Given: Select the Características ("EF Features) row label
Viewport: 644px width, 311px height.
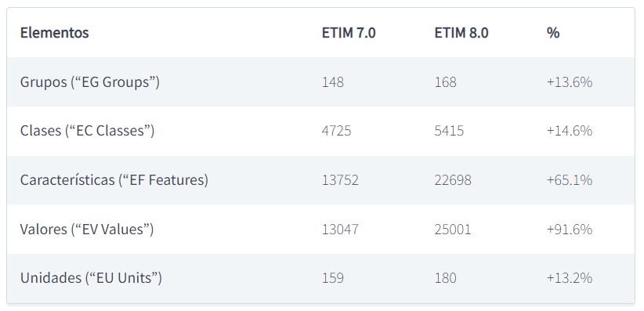Looking at the screenshot, I should pyautogui.click(x=114, y=180).
